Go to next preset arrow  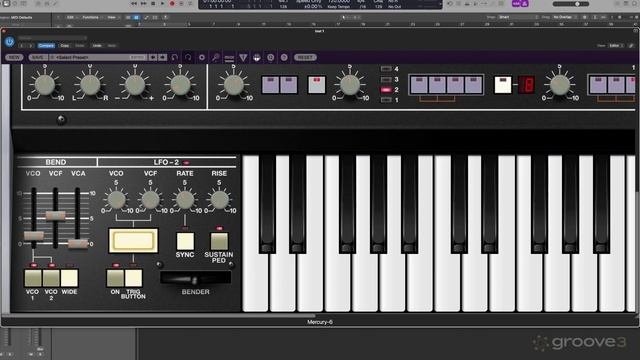(162, 58)
